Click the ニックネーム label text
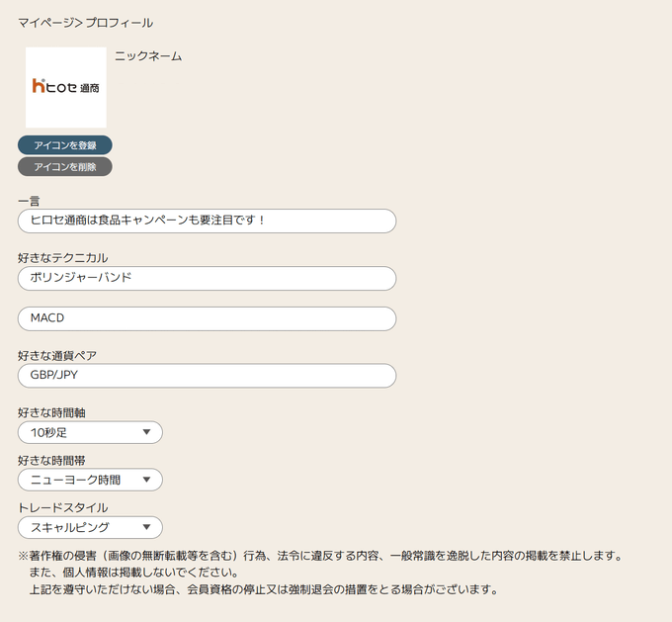672x622 pixels. pos(148,56)
